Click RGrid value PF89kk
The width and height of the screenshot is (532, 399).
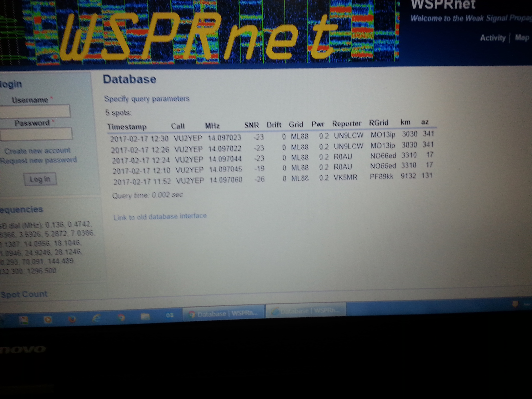click(381, 177)
